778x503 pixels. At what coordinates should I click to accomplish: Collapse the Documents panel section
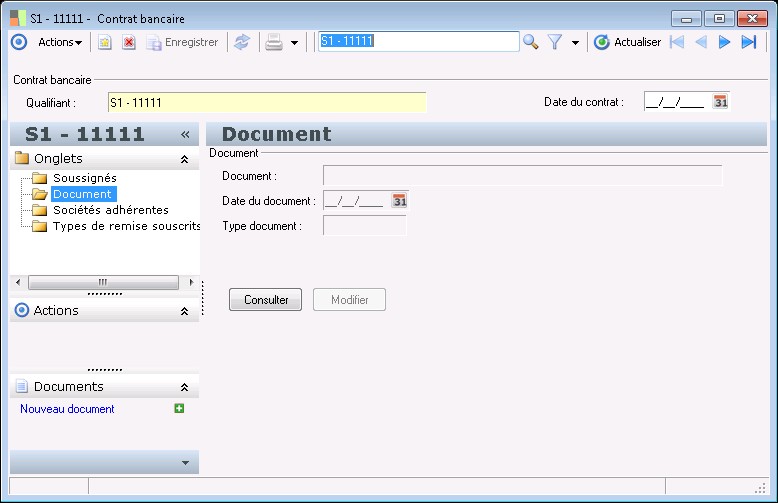pos(185,387)
